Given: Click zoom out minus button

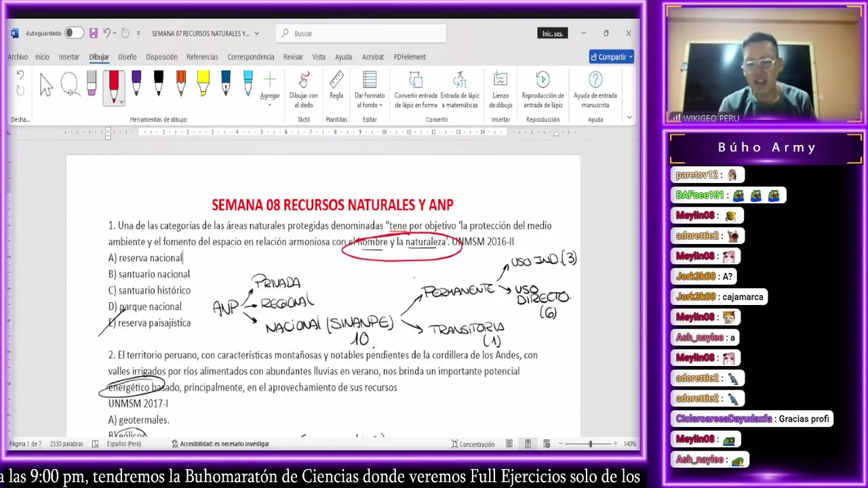Looking at the screenshot, I should (559, 444).
